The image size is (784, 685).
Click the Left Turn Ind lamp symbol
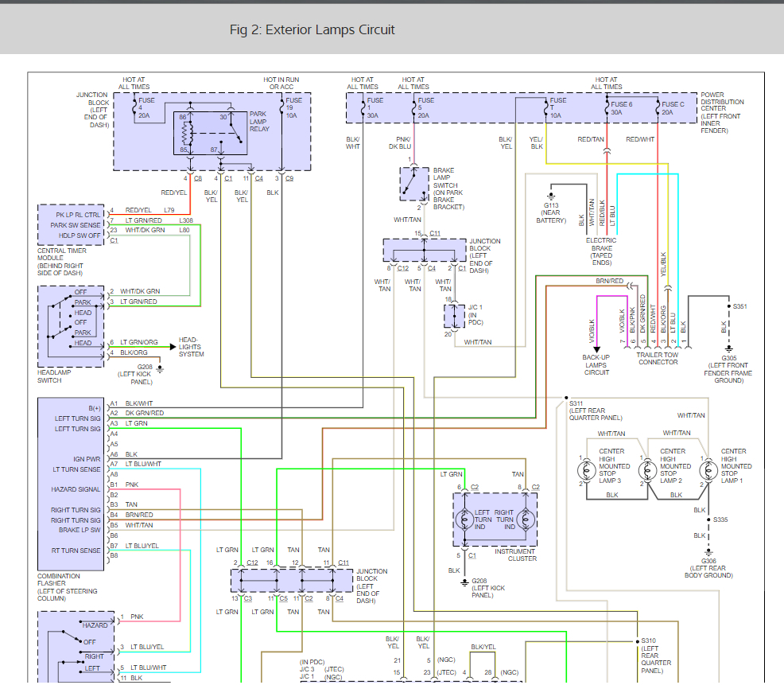464,520
